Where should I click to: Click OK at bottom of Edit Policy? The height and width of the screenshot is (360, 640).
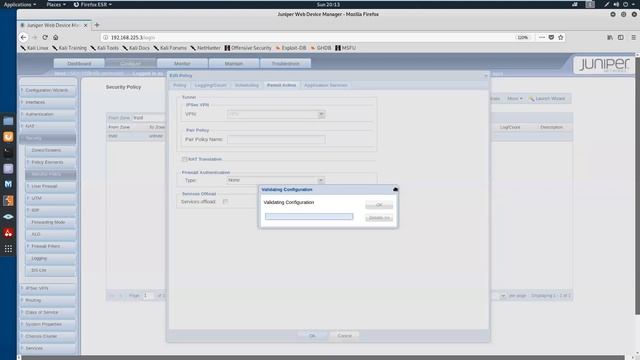tap(312, 336)
